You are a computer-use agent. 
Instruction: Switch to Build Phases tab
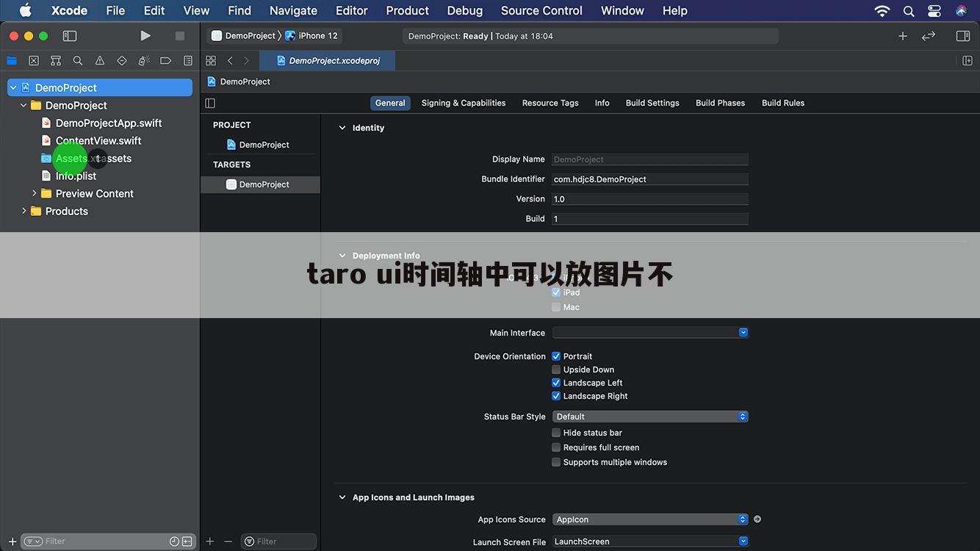[x=720, y=103]
